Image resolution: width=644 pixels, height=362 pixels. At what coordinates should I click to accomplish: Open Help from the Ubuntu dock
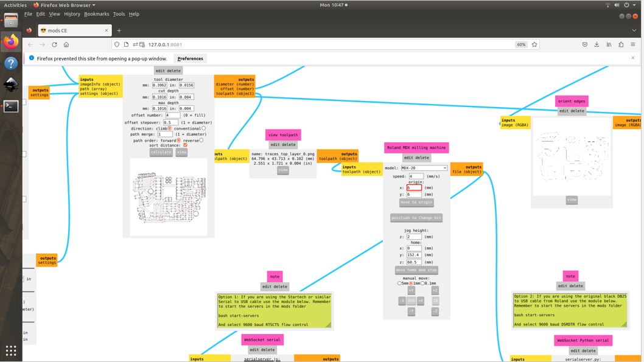(x=11, y=63)
